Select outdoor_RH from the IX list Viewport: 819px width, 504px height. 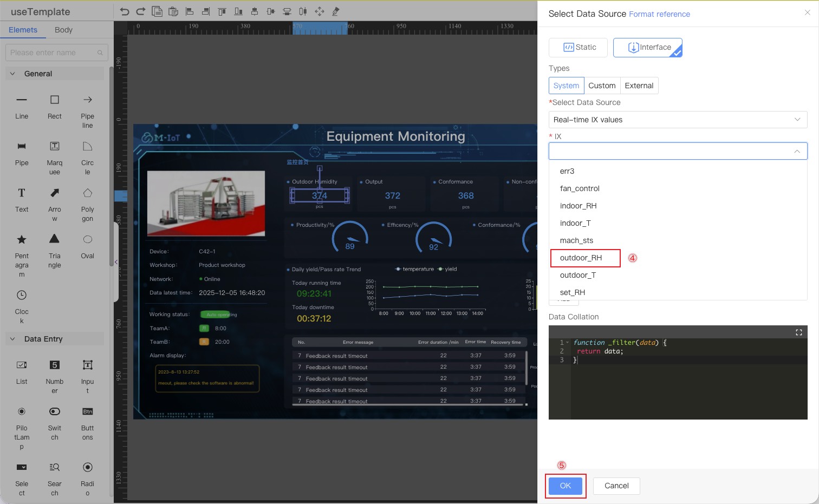coord(581,258)
